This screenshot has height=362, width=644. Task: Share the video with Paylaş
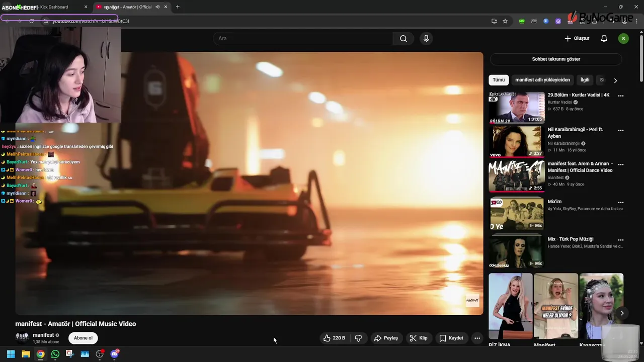(386, 338)
